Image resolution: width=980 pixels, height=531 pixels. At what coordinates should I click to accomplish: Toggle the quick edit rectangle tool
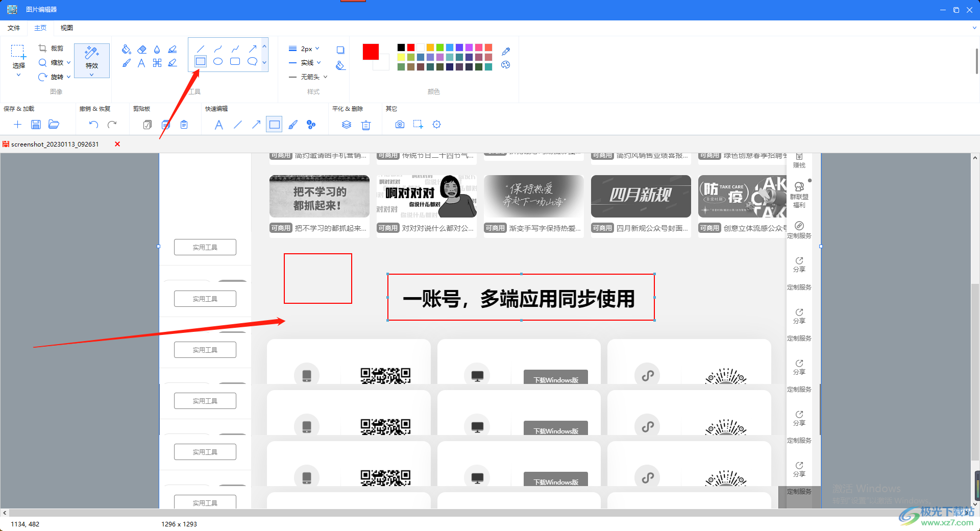(274, 125)
